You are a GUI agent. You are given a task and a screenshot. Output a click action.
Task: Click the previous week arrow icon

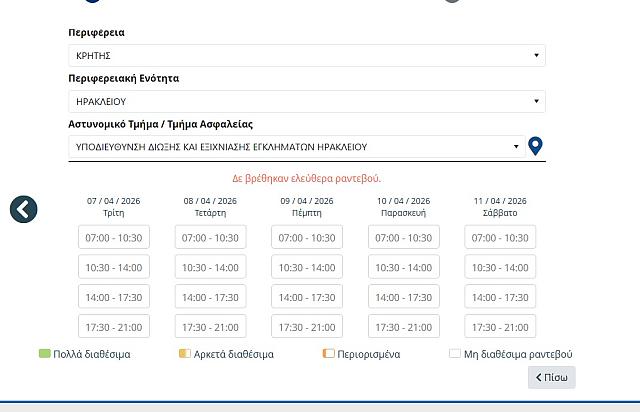(x=24, y=209)
